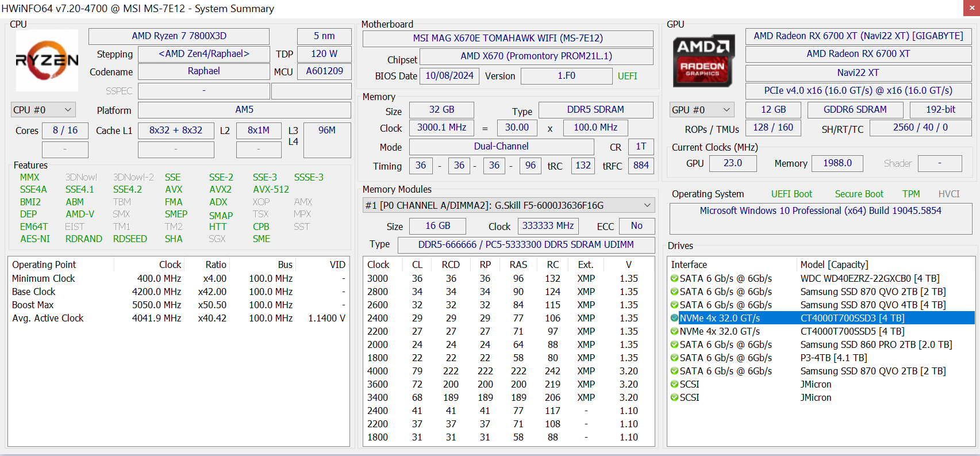The width and height of the screenshot is (980, 456).
Task: Click the status icon of CT4000T700SSD3 drive
Action: [674, 318]
